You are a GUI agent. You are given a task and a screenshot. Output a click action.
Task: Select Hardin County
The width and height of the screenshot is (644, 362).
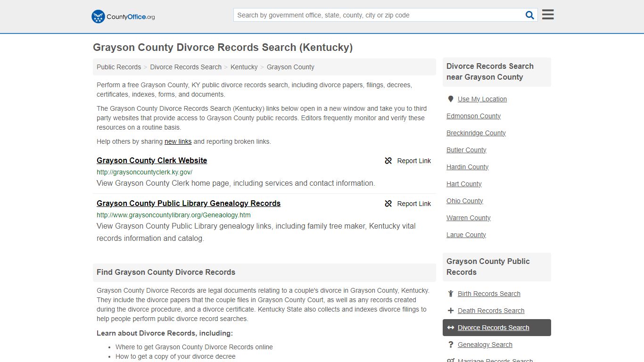pos(467,167)
